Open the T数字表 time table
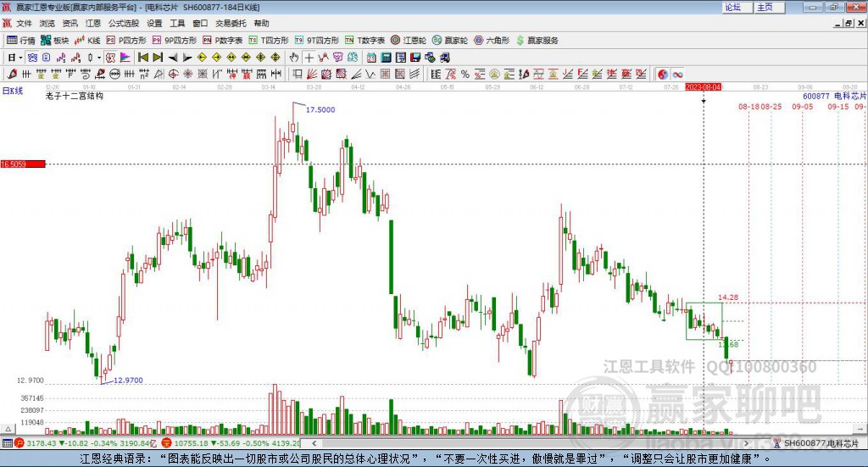868x467 pixels. coord(364,41)
